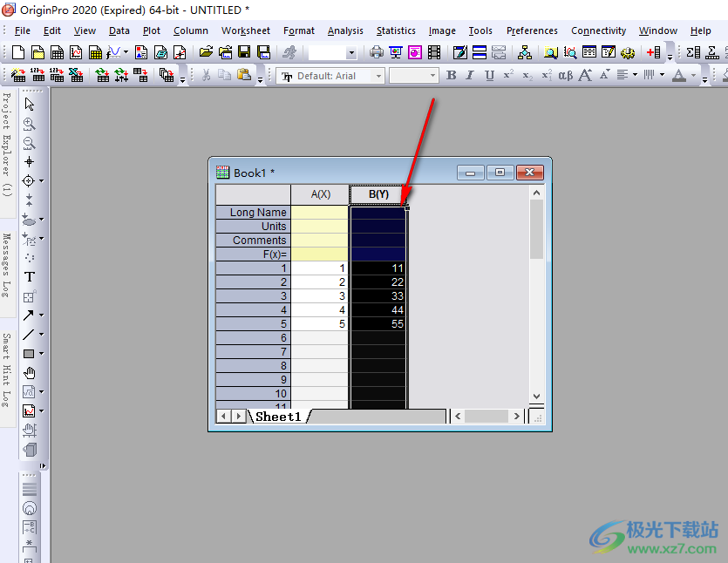
Task: Select the Arrow drawing tool
Action: (x=28, y=315)
